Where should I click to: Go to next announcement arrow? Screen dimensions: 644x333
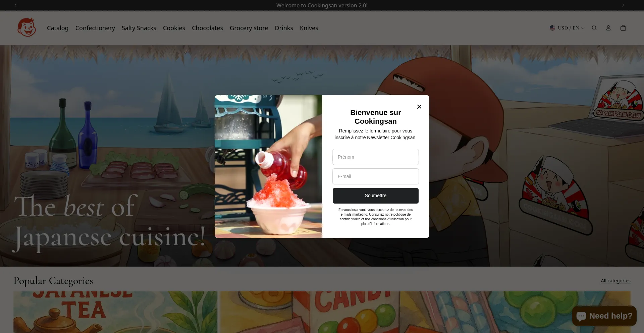623,5
